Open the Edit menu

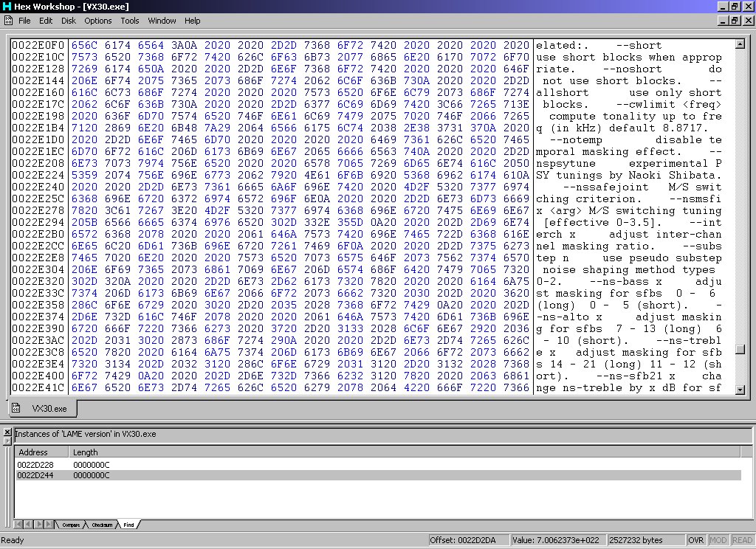[x=46, y=21]
